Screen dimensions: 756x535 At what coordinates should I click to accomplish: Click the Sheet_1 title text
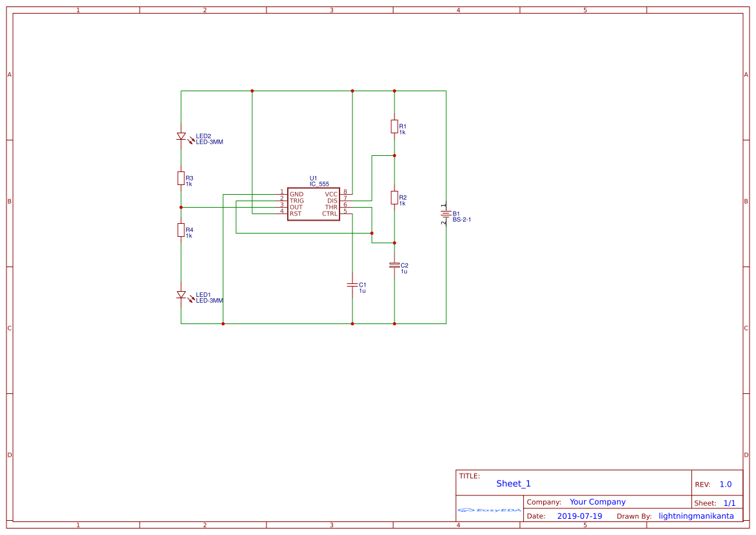click(513, 483)
